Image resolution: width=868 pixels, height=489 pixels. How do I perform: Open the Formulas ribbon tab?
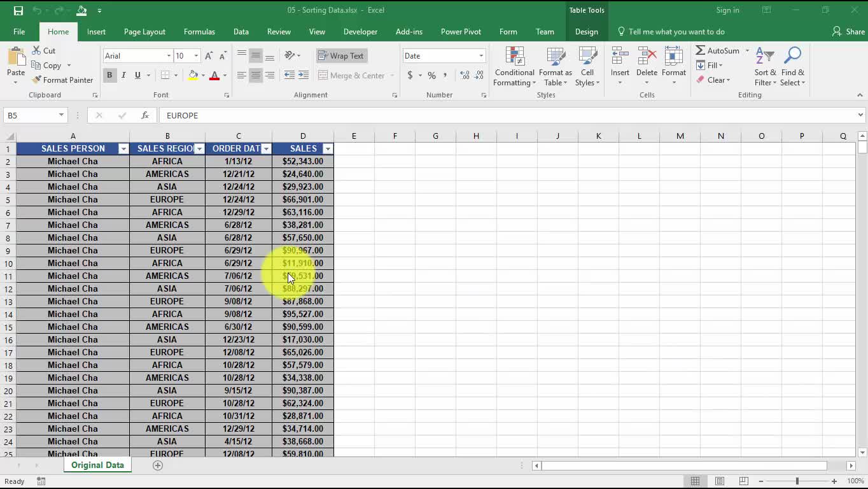tap(199, 32)
